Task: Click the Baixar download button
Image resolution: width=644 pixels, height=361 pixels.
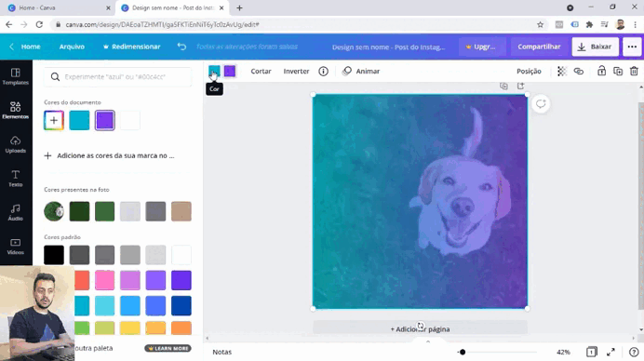Action: coord(595,47)
